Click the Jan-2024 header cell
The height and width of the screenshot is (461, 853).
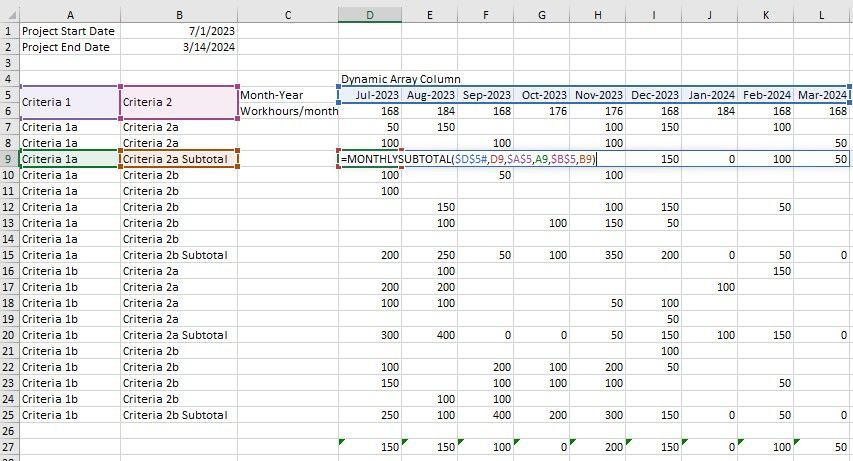[x=710, y=95]
